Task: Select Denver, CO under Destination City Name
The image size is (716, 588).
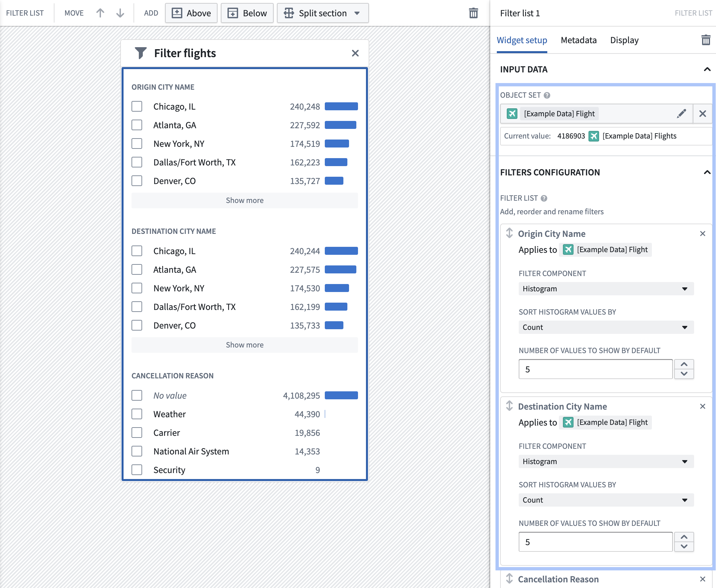Action: pyautogui.click(x=137, y=325)
